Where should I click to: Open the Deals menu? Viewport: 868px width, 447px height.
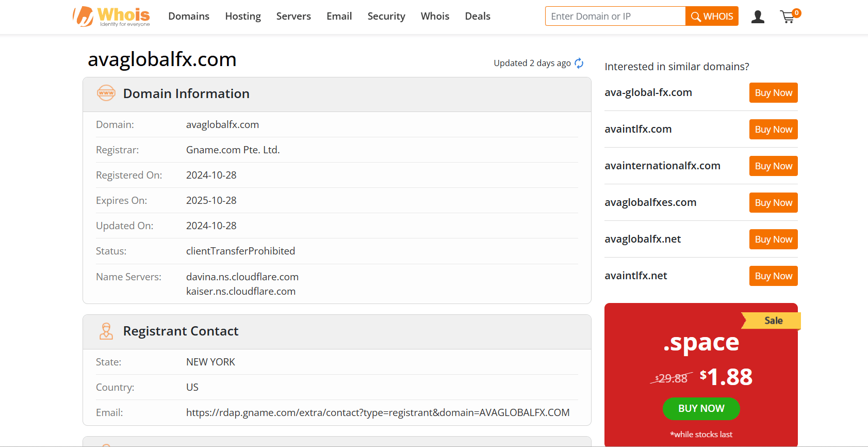478,16
